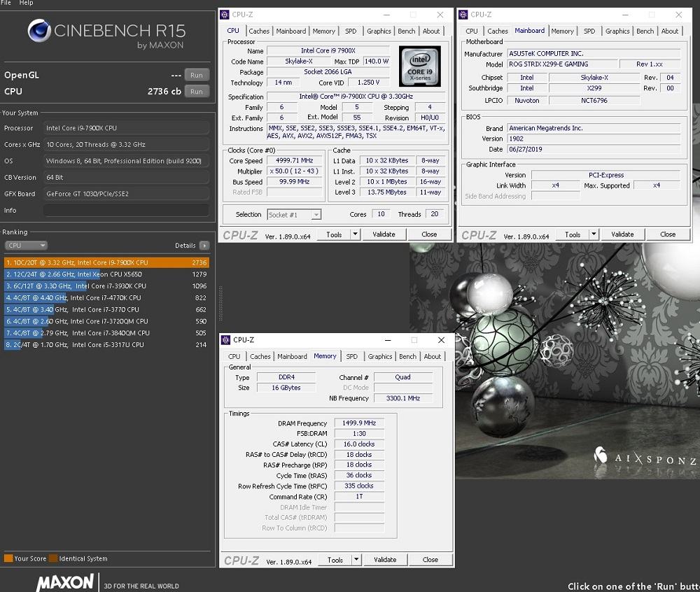Select Mainboard tab in CPU-Z Memory window

pyautogui.click(x=292, y=356)
